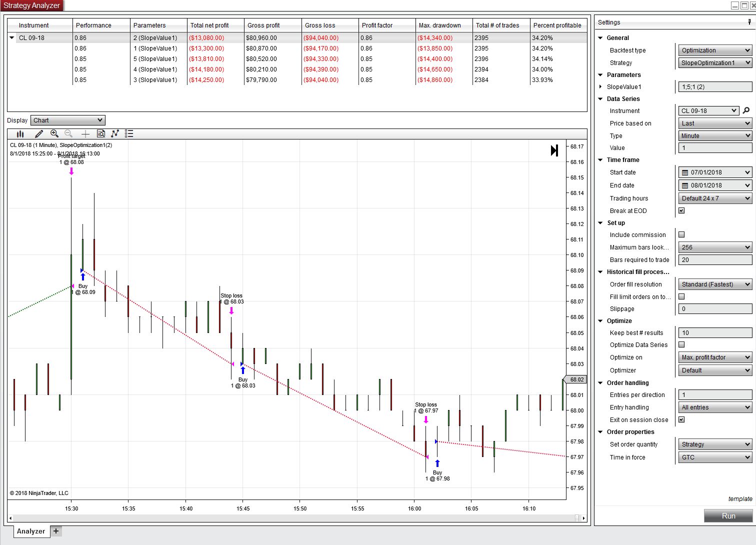
Task: Open the Price based on dropdown
Action: pos(715,123)
